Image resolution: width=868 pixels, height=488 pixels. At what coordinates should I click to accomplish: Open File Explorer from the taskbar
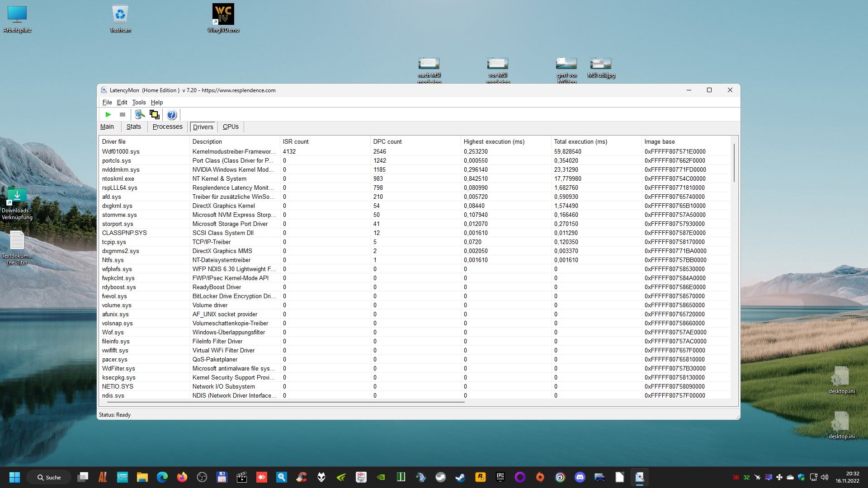click(142, 477)
